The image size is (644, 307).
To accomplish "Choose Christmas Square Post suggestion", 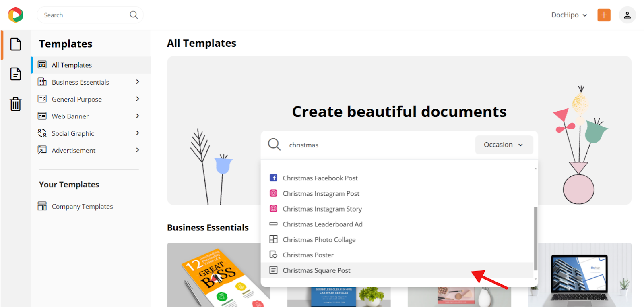I will 398,270.
